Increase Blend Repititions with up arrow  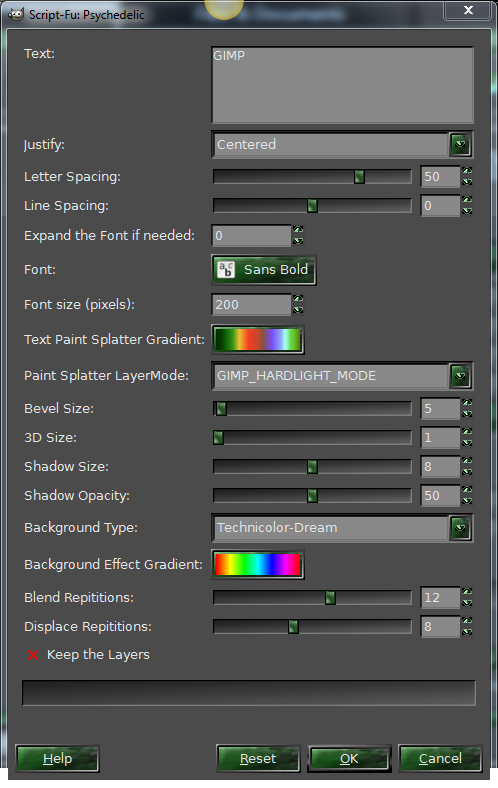coord(467,592)
